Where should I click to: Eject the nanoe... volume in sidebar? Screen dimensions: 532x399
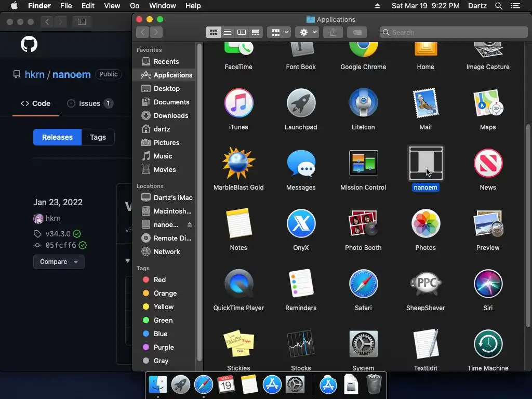click(x=189, y=224)
